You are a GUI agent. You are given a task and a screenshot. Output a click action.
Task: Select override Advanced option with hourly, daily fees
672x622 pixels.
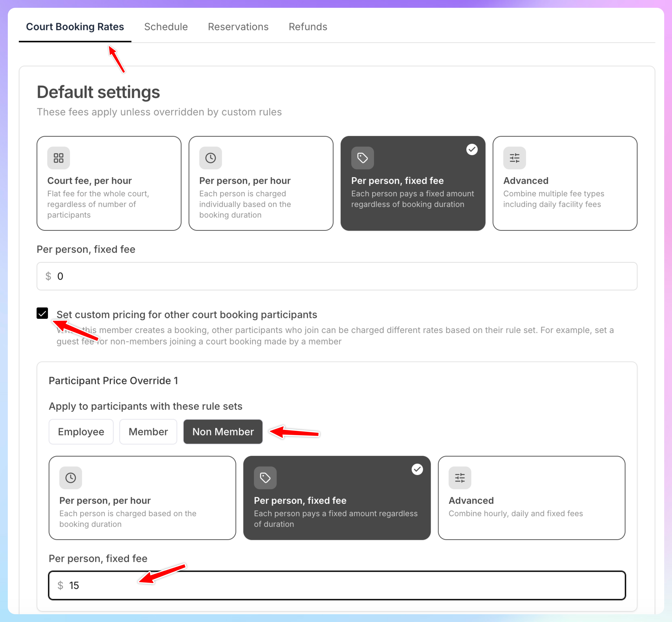[532, 498]
